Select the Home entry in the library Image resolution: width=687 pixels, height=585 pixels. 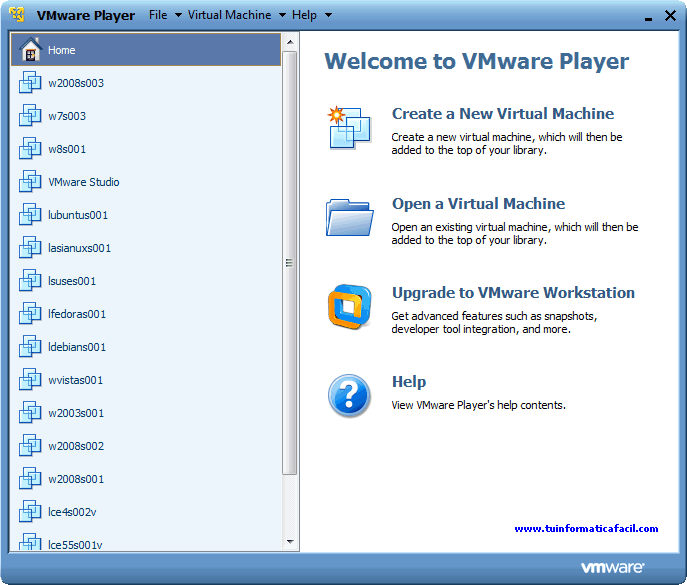pyautogui.click(x=145, y=50)
